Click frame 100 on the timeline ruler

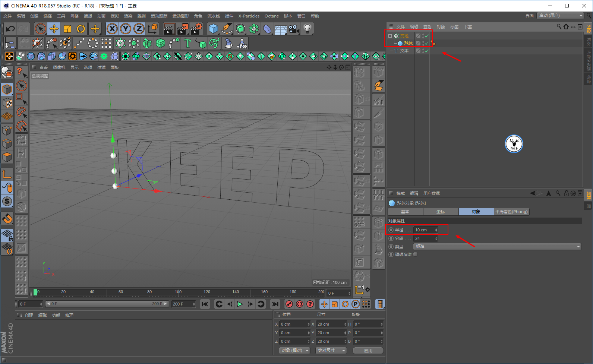click(178, 292)
